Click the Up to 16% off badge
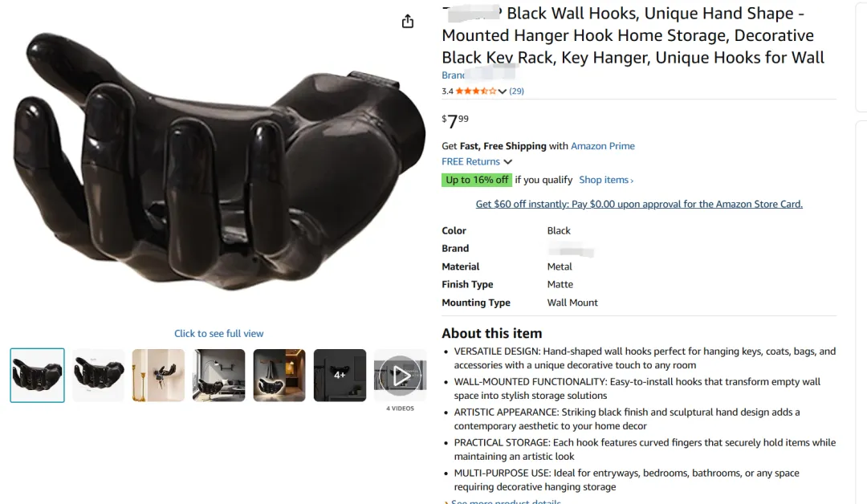Viewport: 867px width, 504px height. 477,180
